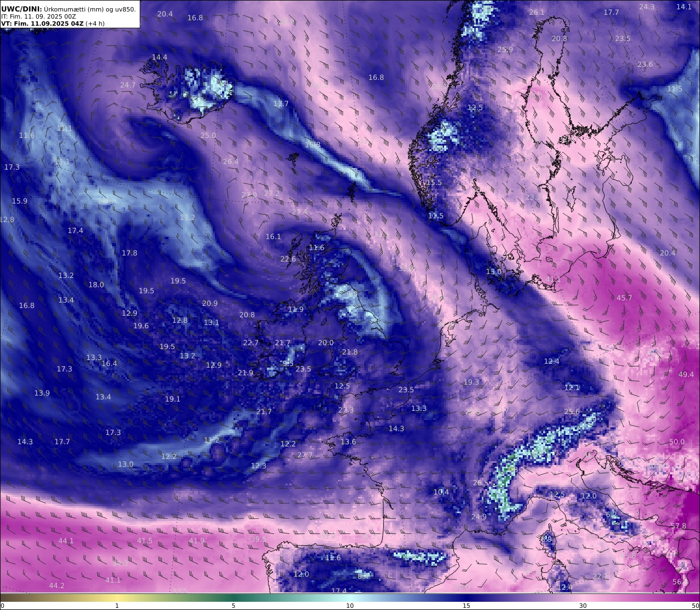Screen dimensions: 700x610
Task: Select the 20.9 map value
Action: pyautogui.click(x=210, y=303)
